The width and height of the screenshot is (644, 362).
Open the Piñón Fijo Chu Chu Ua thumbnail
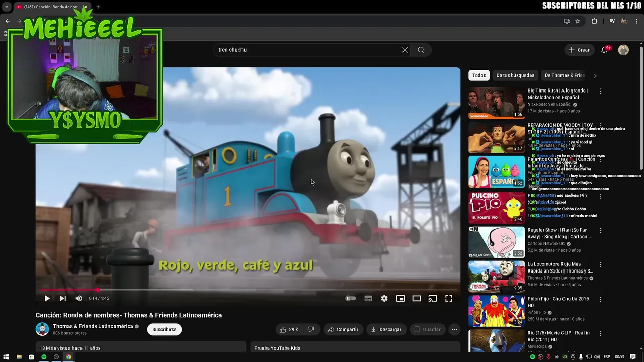[497, 311]
